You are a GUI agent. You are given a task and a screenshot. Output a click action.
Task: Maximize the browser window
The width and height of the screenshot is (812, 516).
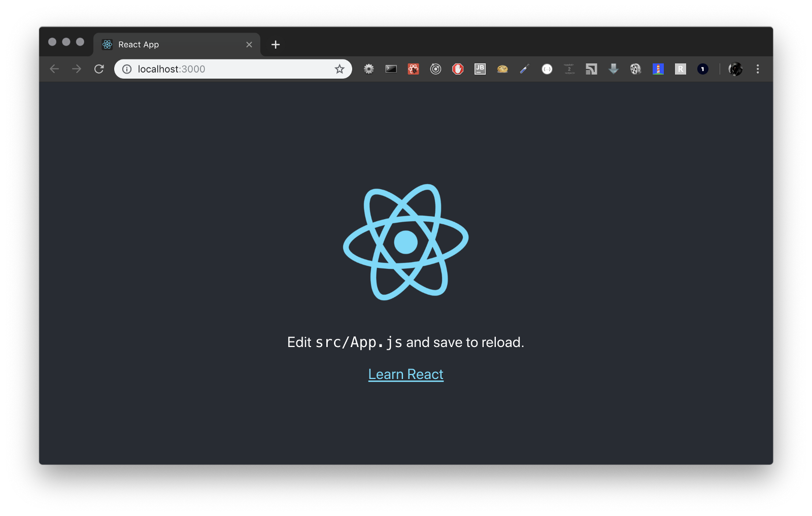(80, 42)
